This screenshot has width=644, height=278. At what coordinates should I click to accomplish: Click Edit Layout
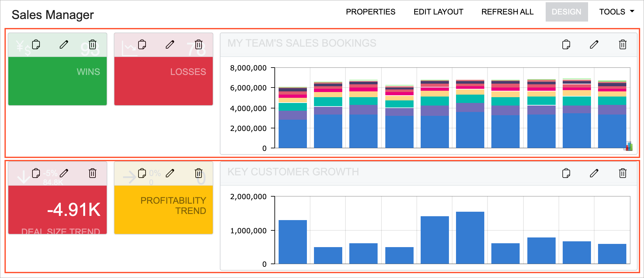[438, 12]
